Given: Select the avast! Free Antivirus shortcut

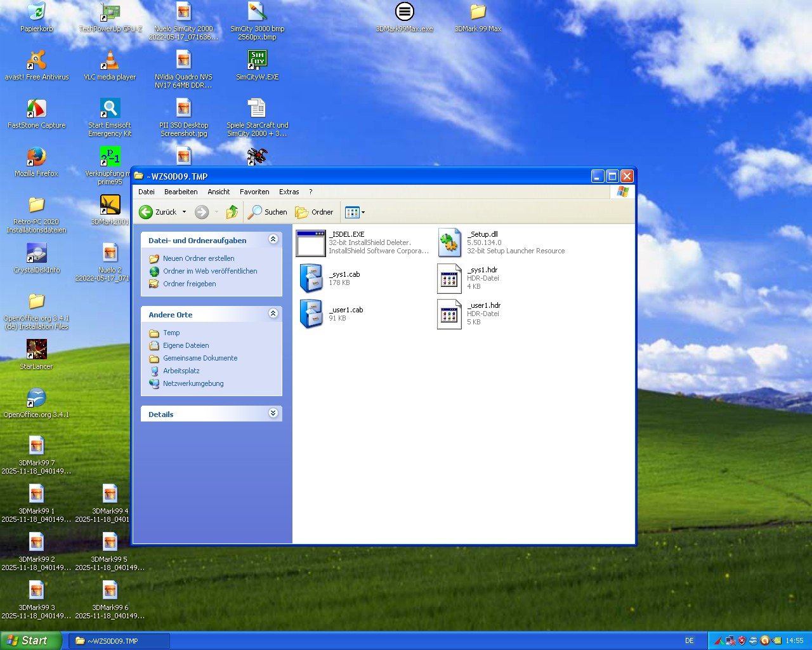Looking at the screenshot, I should click(37, 60).
